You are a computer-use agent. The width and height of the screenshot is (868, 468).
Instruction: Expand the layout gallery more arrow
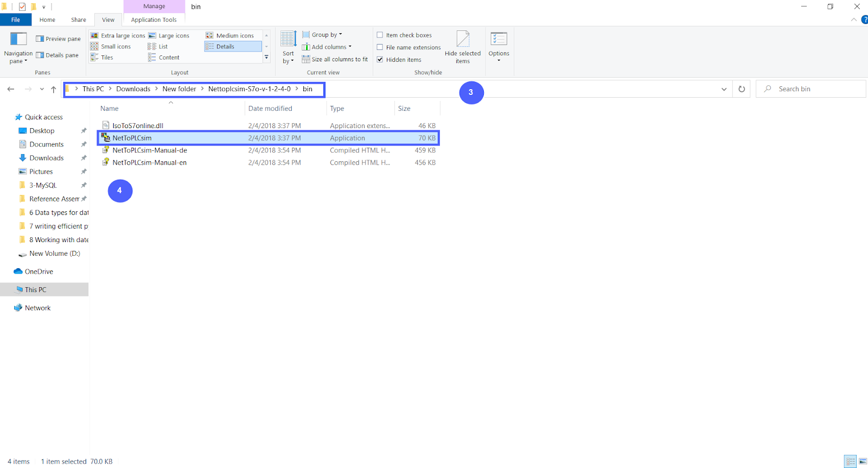(x=266, y=57)
